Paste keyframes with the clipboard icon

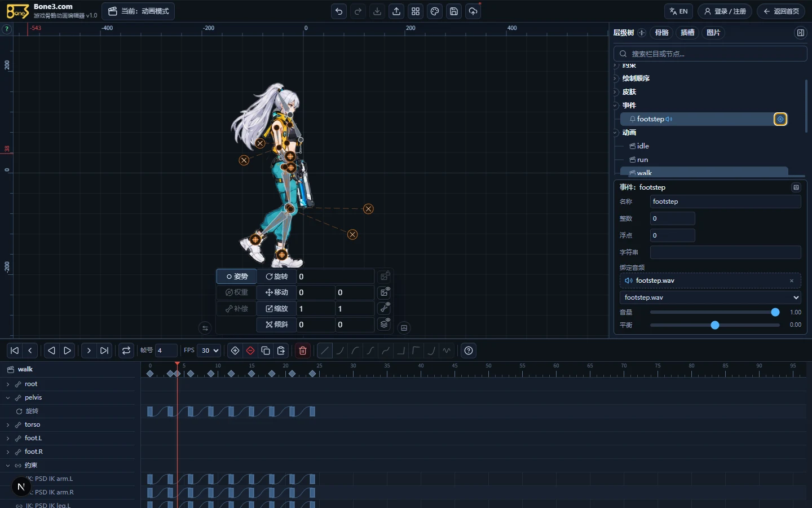point(281,351)
